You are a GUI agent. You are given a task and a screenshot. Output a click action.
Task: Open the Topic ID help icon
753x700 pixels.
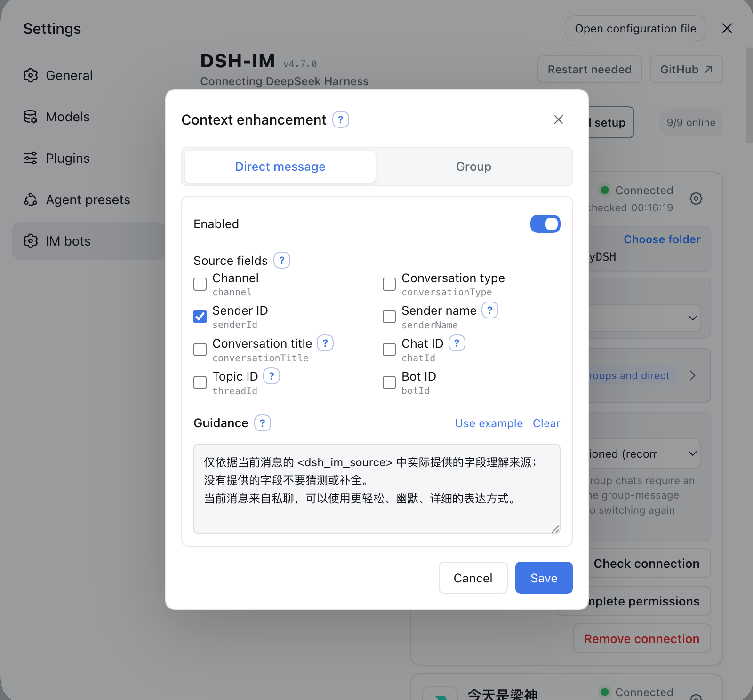click(x=272, y=376)
